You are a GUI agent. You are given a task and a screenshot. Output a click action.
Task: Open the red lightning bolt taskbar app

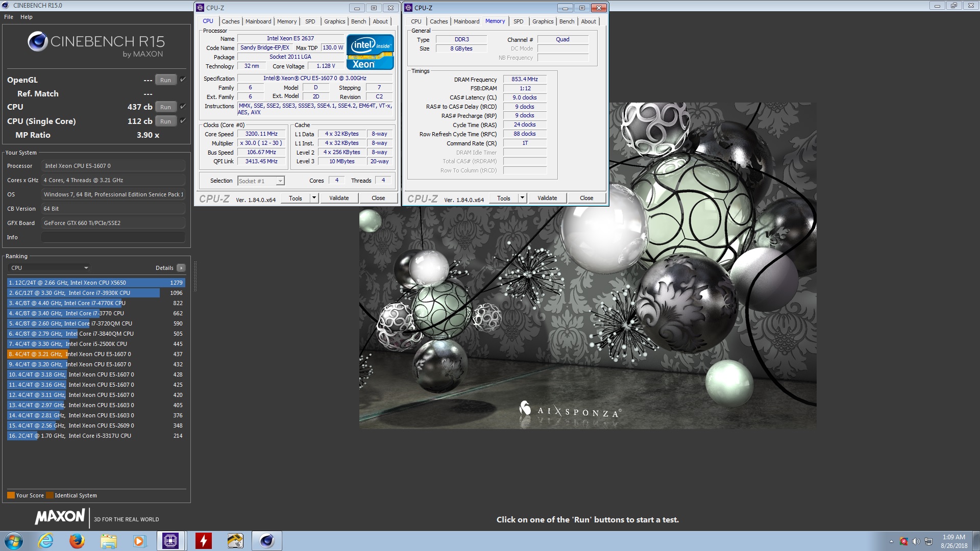[204, 541]
